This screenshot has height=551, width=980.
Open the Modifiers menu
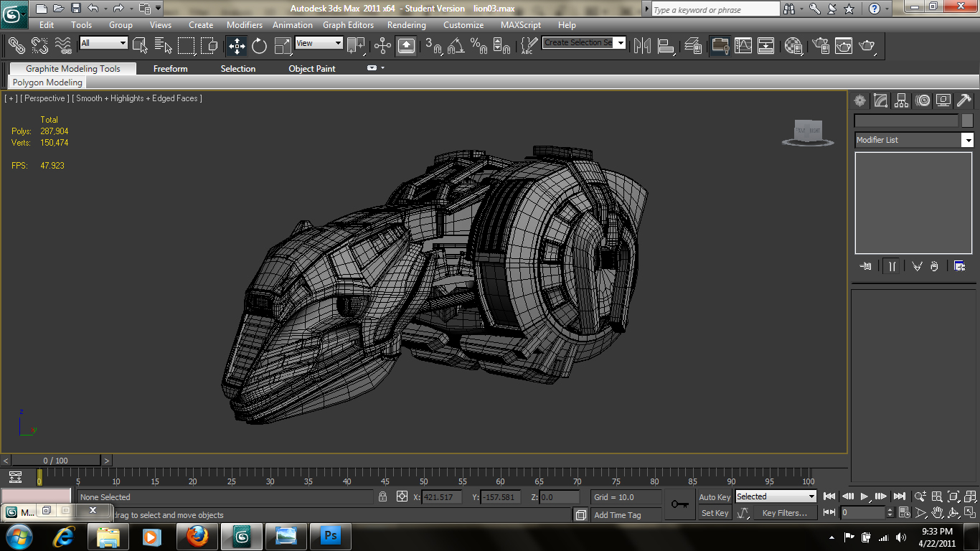(x=244, y=24)
